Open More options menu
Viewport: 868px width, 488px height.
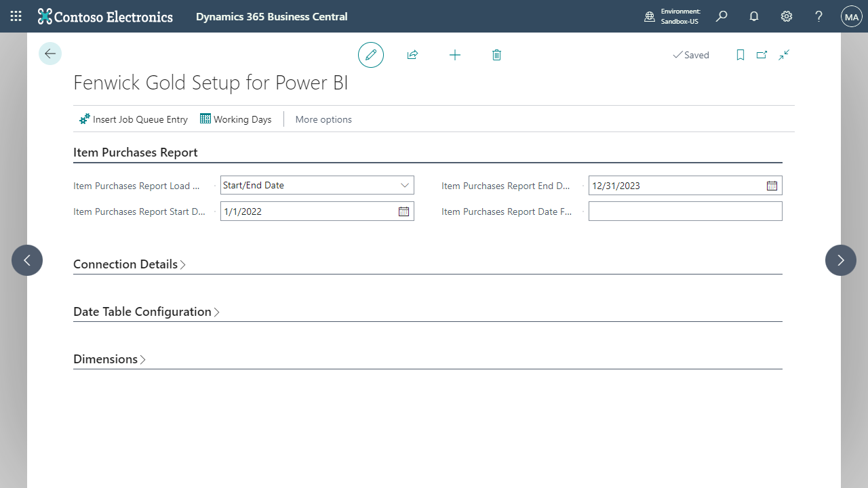(x=323, y=119)
